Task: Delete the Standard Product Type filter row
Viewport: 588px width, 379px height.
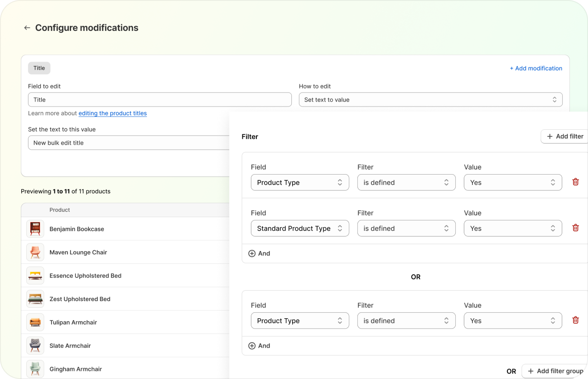Action: [x=575, y=228]
